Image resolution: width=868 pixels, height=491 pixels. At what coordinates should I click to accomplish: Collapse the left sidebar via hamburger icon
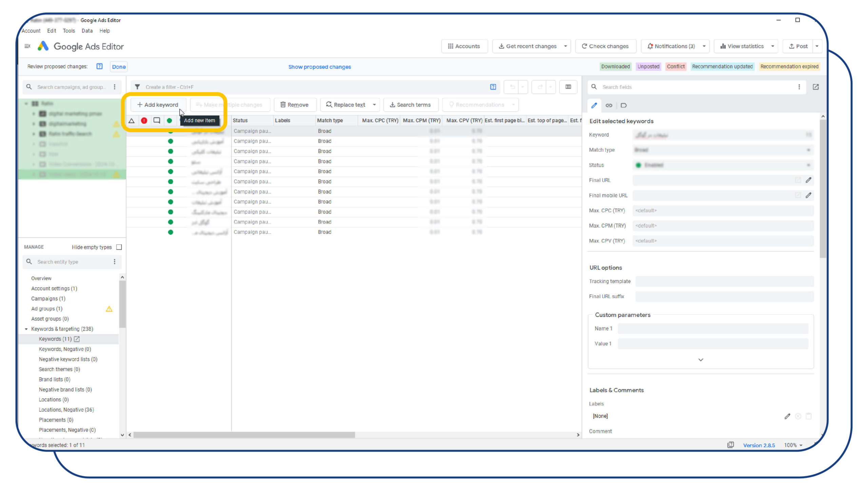(27, 46)
